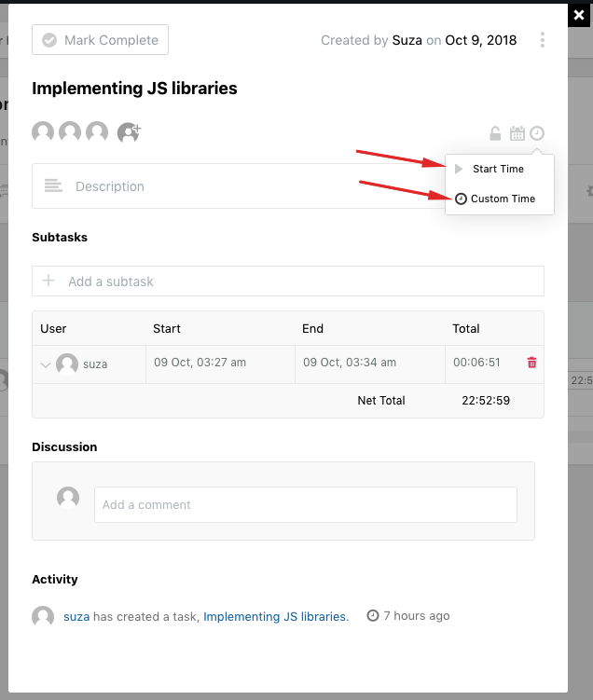Click the third assigned user avatar
Viewport: 593px width, 700px height.
point(97,132)
